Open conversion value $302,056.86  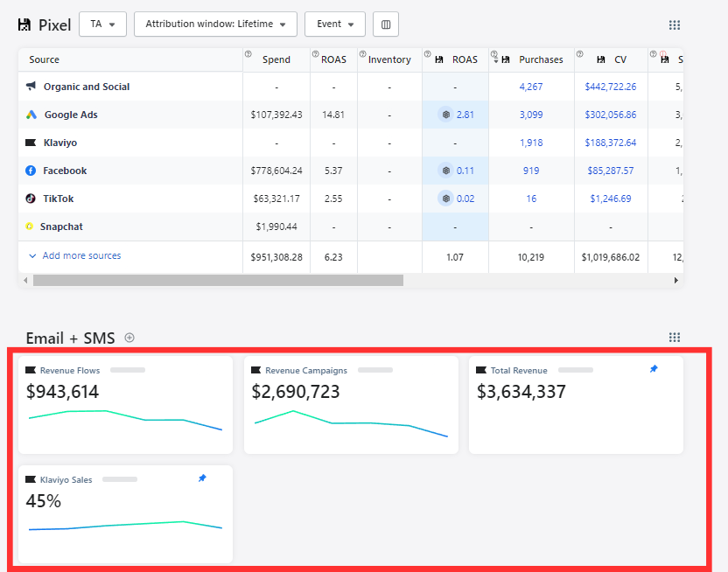click(611, 115)
